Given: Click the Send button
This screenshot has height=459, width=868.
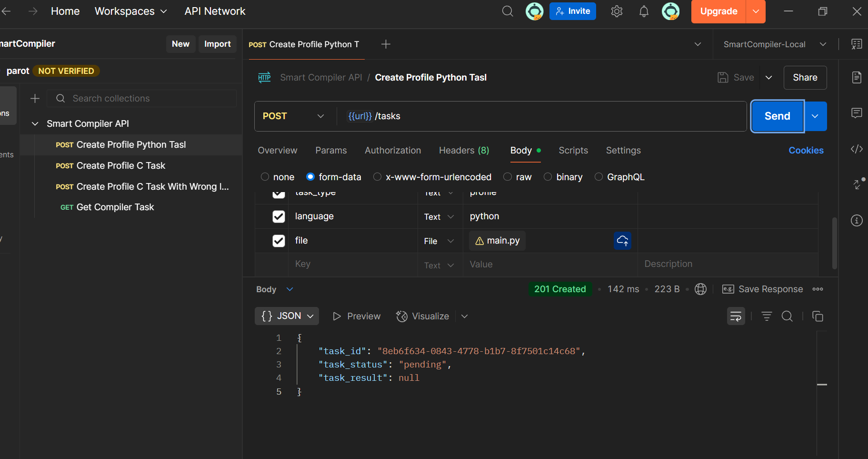Looking at the screenshot, I should pos(777,116).
